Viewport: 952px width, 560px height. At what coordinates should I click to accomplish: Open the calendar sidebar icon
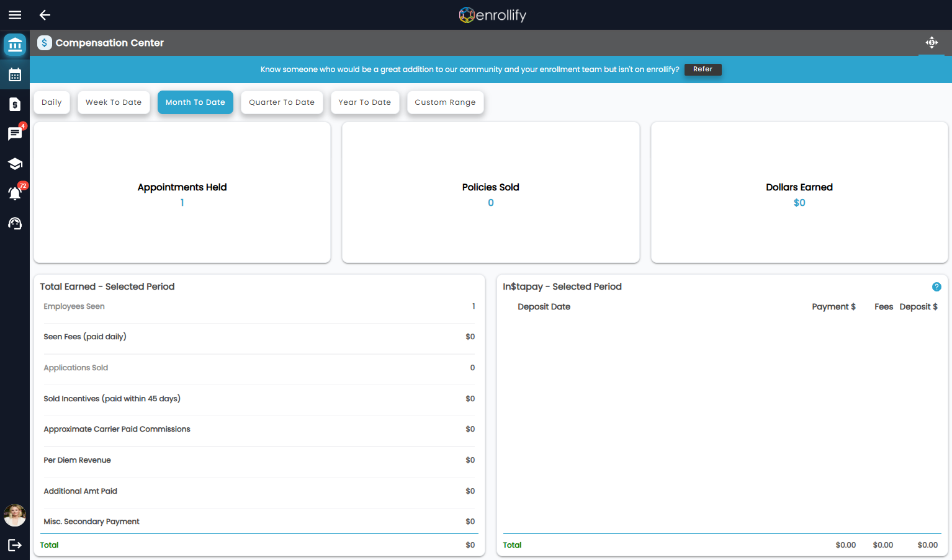pos(15,75)
